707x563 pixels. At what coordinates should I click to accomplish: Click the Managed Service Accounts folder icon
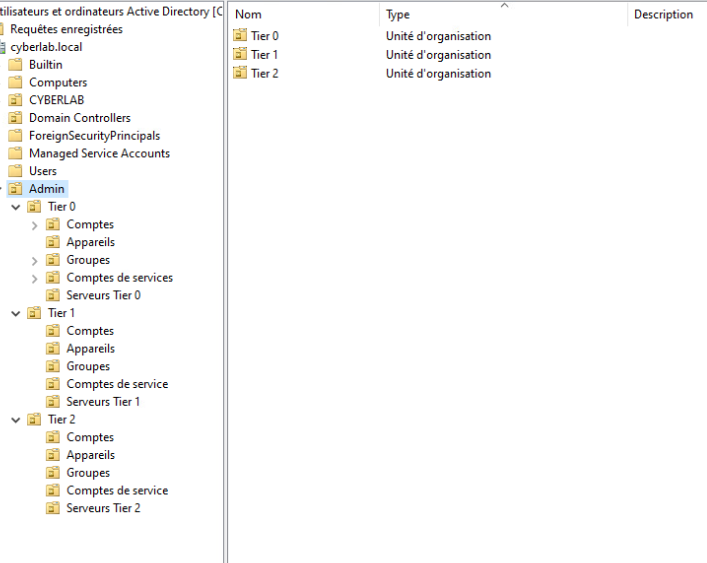pyautogui.click(x=15, y=153)
